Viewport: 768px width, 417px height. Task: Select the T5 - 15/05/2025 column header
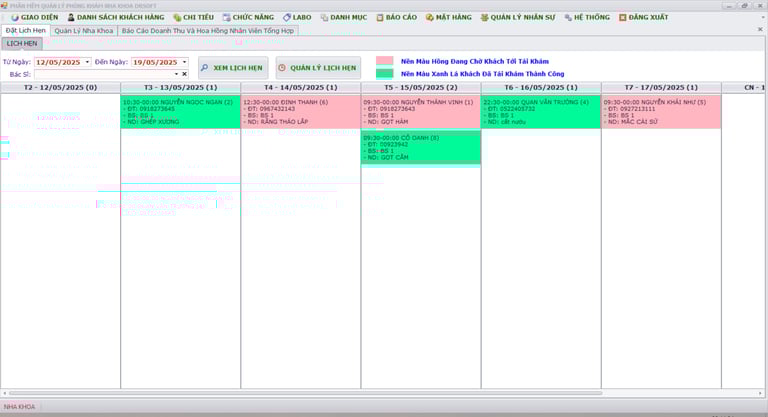[x=421, y=87]
